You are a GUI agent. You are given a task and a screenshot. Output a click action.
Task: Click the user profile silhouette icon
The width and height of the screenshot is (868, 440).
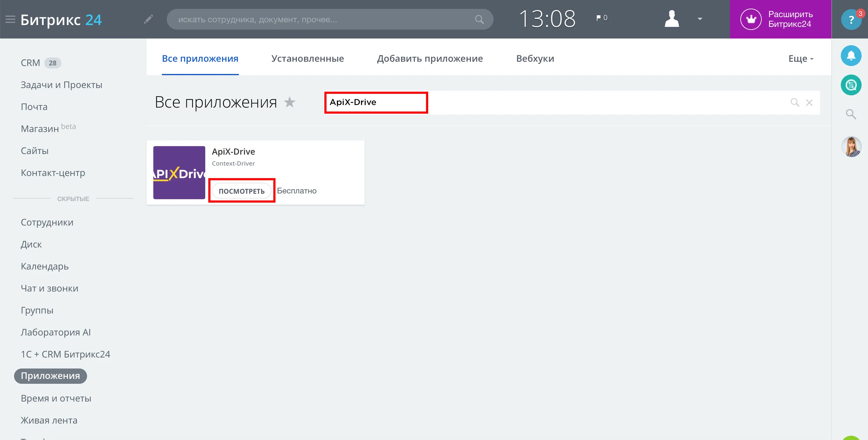point(672,19)
